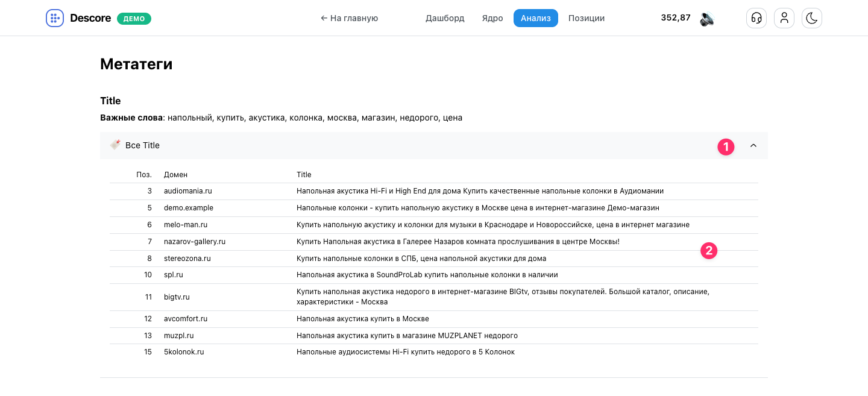Select the 5kolonok.ru domain cell
Viewport: 868px width, 396px height.
coord(184,352)
